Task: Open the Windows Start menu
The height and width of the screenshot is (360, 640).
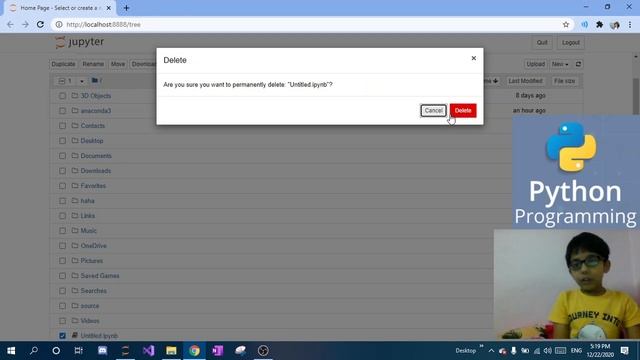Action: click(x=11, y=350)
